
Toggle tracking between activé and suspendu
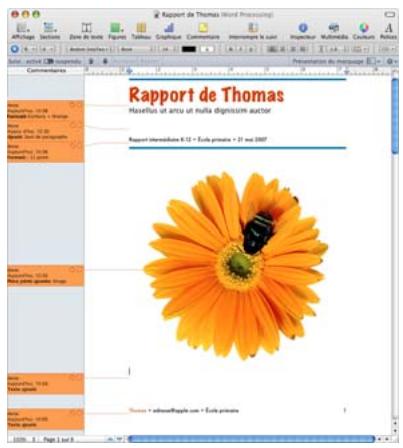[49, 61]
